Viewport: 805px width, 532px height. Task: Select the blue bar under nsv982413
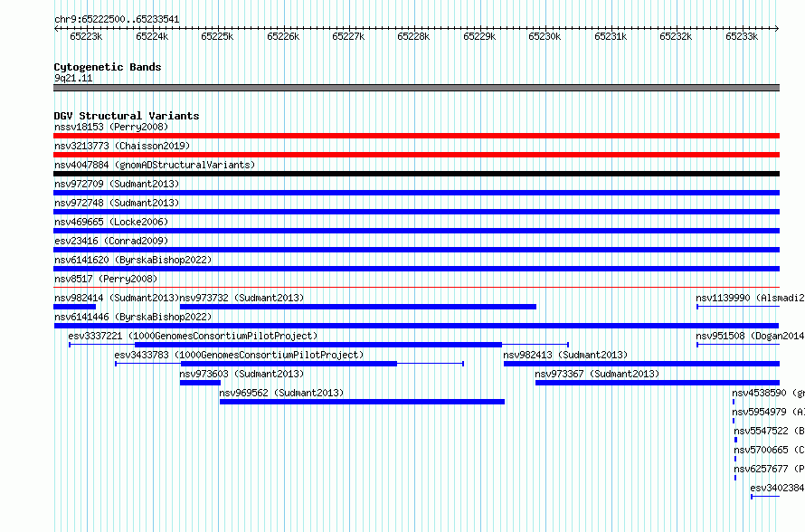click(x=642, y=364)
